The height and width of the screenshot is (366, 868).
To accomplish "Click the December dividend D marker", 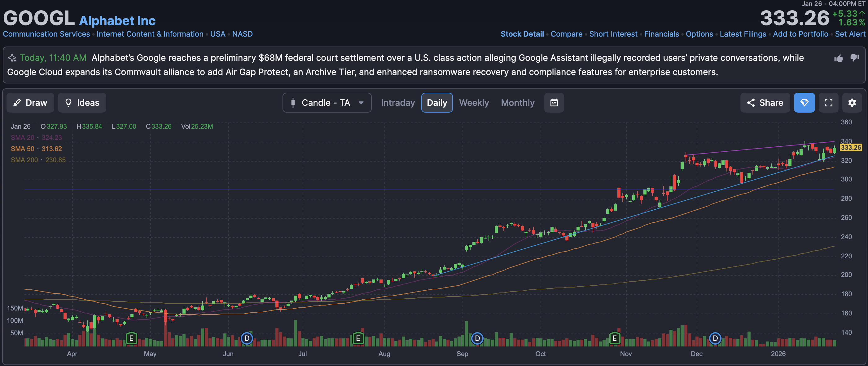I will click(x=715, y=338).
